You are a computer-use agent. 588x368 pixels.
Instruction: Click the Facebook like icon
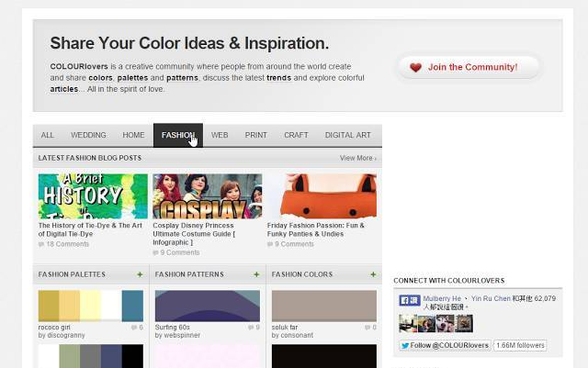click(409, 300)
